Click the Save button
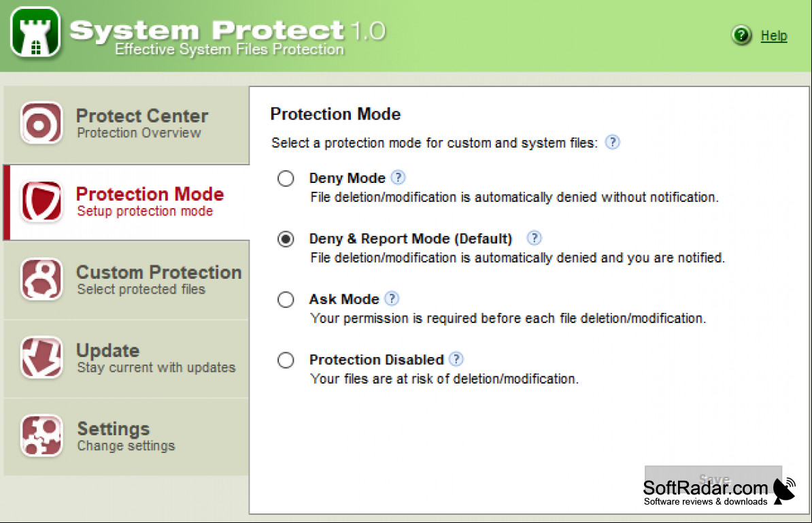This screenshot has width=812, height=523. pyautogui.click(x=713, y=479)
